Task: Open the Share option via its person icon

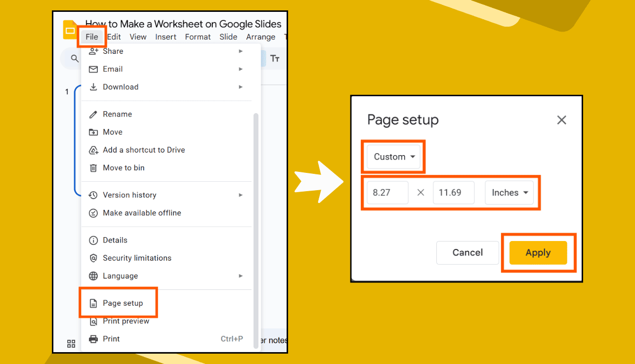Action: [x=94, y=51]
